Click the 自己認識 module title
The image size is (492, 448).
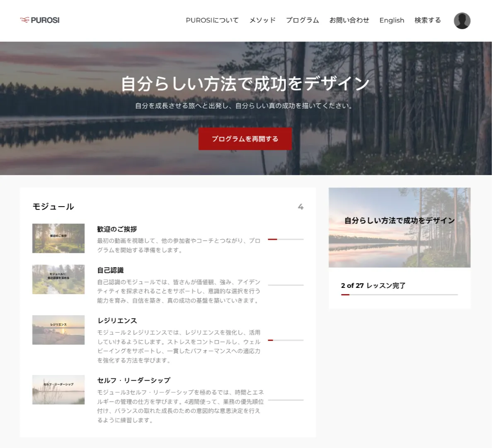point(110,270)
